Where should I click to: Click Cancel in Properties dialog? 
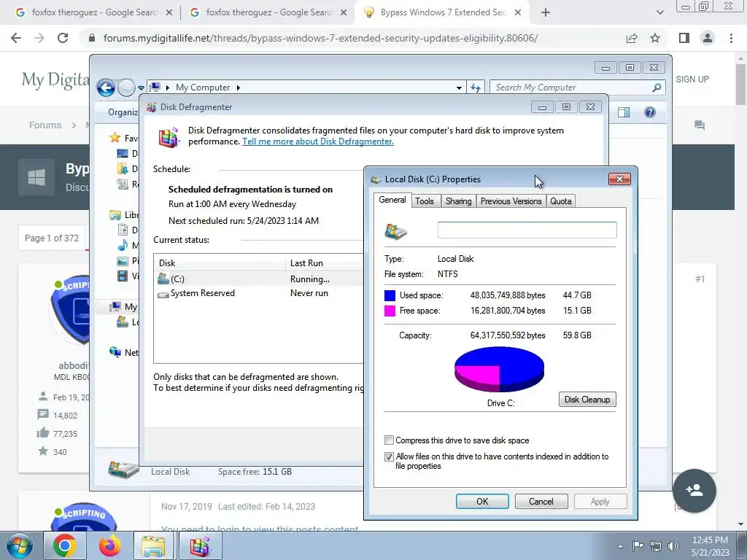coord(541,501)
